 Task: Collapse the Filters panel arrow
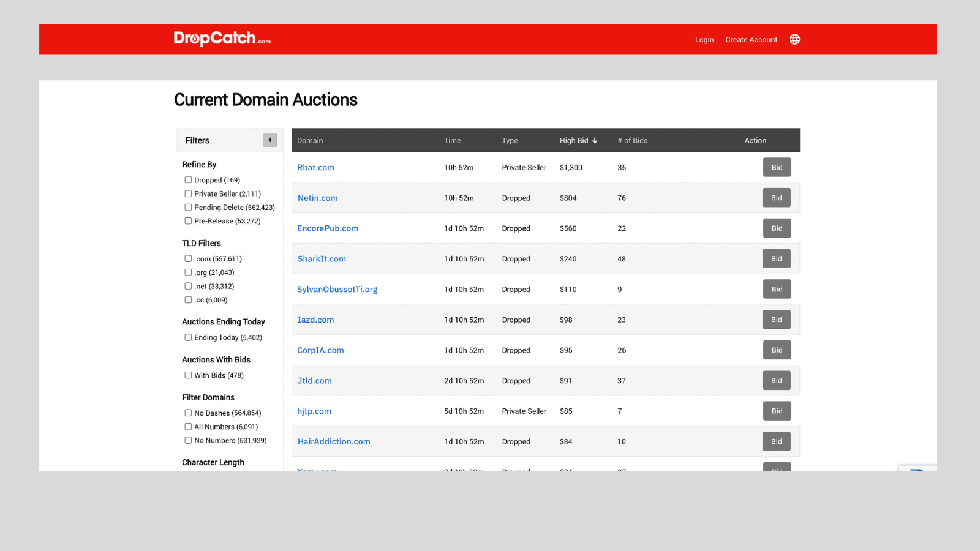269,140
